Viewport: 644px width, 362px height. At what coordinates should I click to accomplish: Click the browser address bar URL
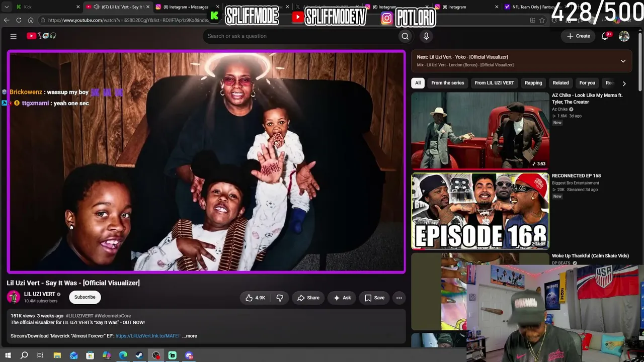(x=128, y=20)
